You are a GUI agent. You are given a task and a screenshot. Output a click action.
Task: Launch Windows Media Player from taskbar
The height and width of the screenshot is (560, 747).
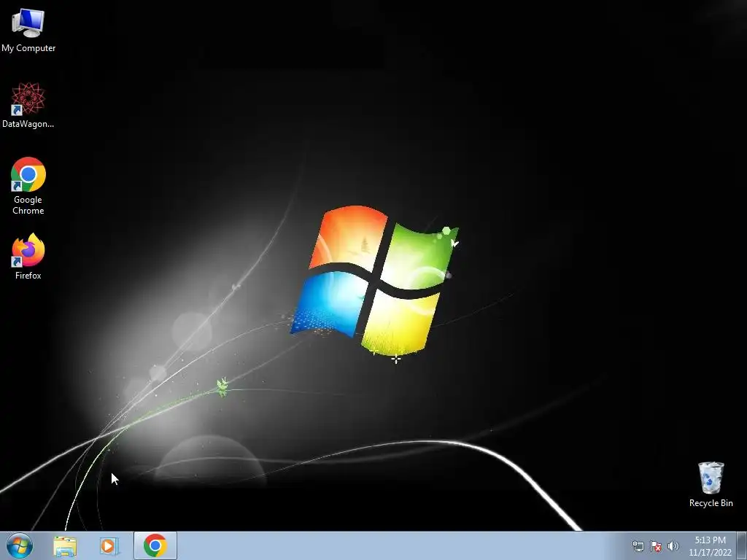(109, 545)
